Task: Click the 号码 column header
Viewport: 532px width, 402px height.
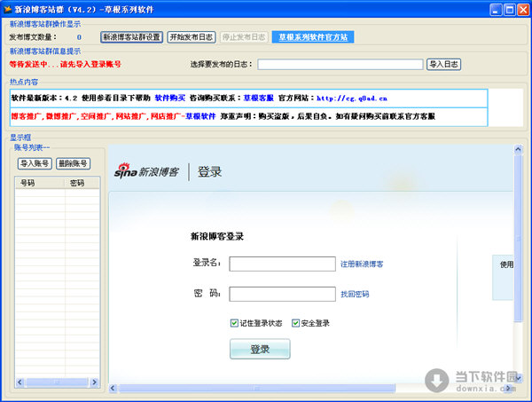Action: click(x=40, y=183)
